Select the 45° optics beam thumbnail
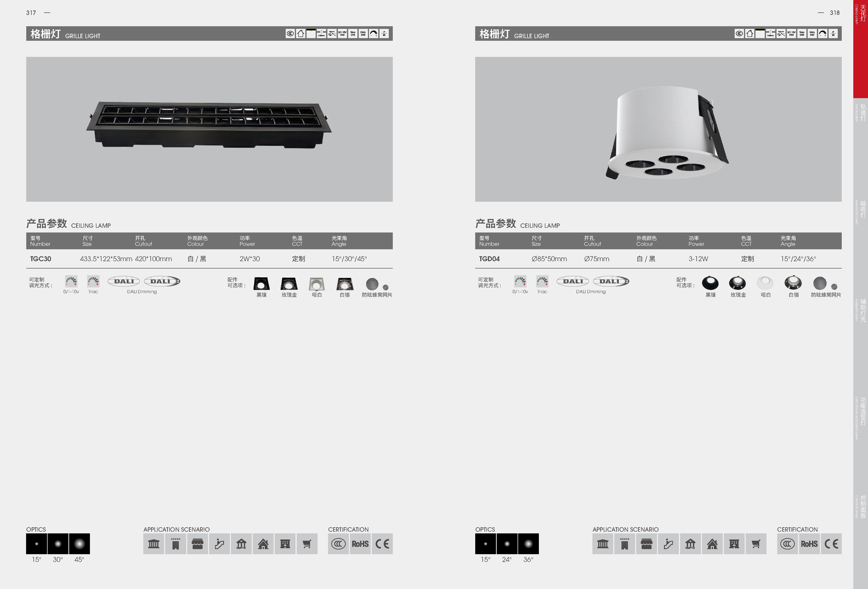Screen dimensions: 868x589 pyautogui.click(x=79, y=544)
